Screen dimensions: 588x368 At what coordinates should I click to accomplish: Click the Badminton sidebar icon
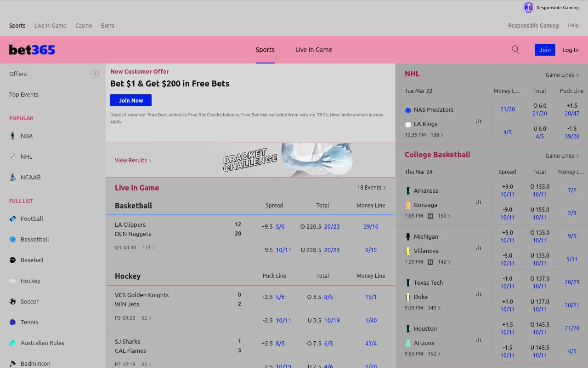point(13,363)
